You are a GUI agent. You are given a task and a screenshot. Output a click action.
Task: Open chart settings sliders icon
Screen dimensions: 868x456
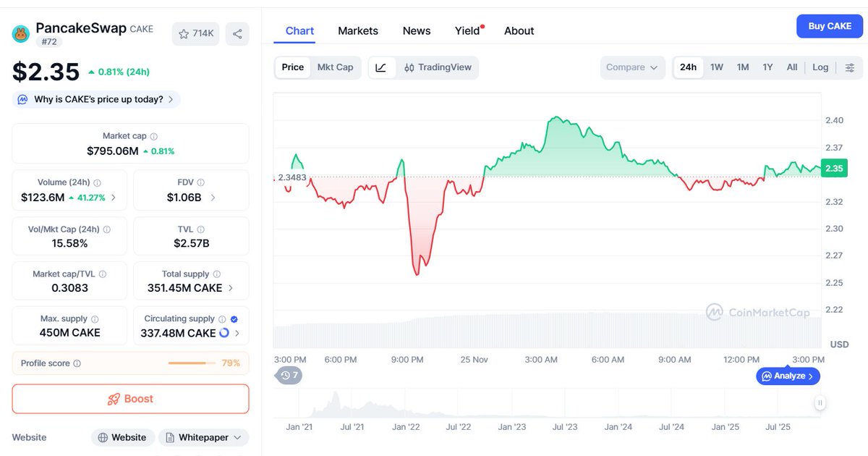pyautogui.click(x=850, y=67)
